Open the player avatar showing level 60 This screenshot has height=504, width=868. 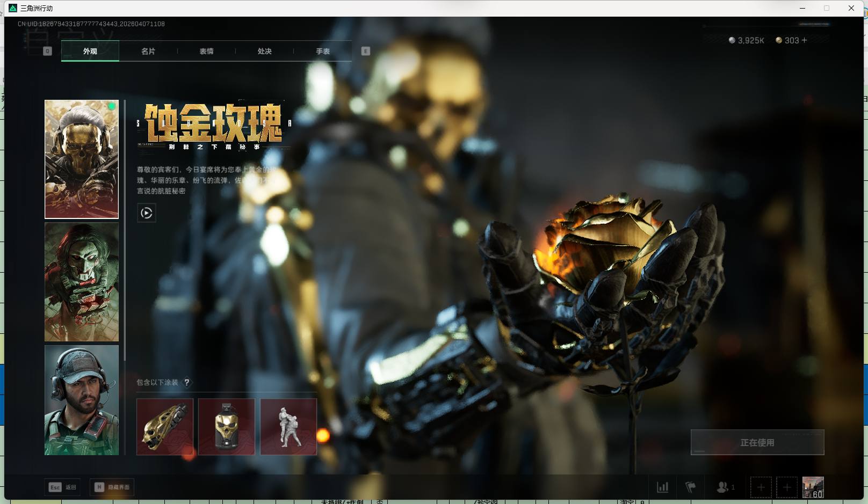point(813,487)
